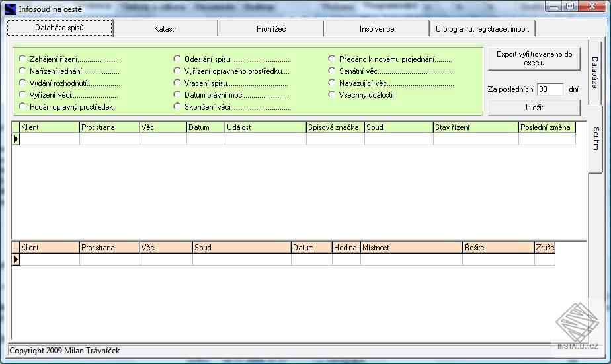The width and height of the screenshot is (611, 364).
Task: Focus the Za posledních days input field
Action: tap(550, 89)
